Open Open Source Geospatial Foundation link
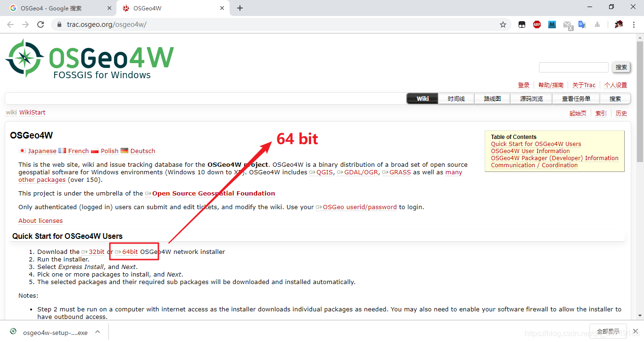The width and height of the screenshot is (644, 342). click(x=210, y=194)
